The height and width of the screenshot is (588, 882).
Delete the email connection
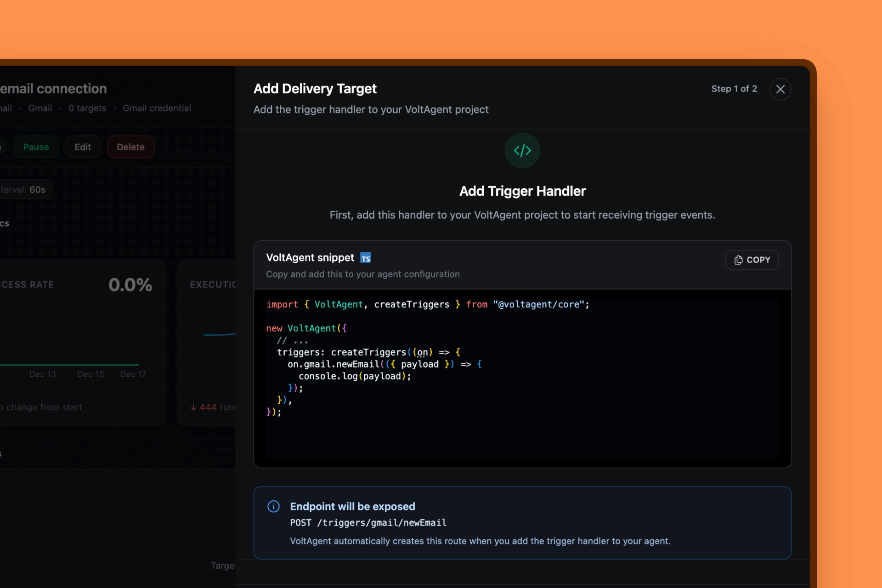coord(130,147)
